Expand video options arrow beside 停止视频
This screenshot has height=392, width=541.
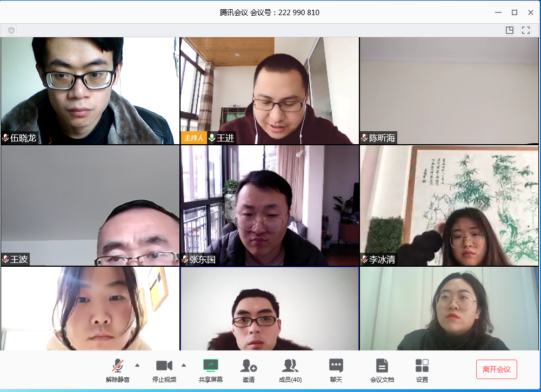[x=184, y=365]
